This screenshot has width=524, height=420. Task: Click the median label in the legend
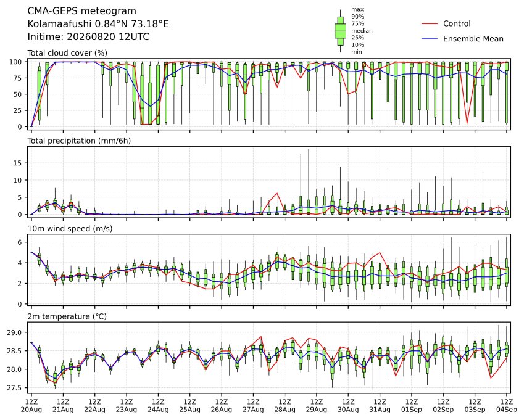(x=362, y=31)
